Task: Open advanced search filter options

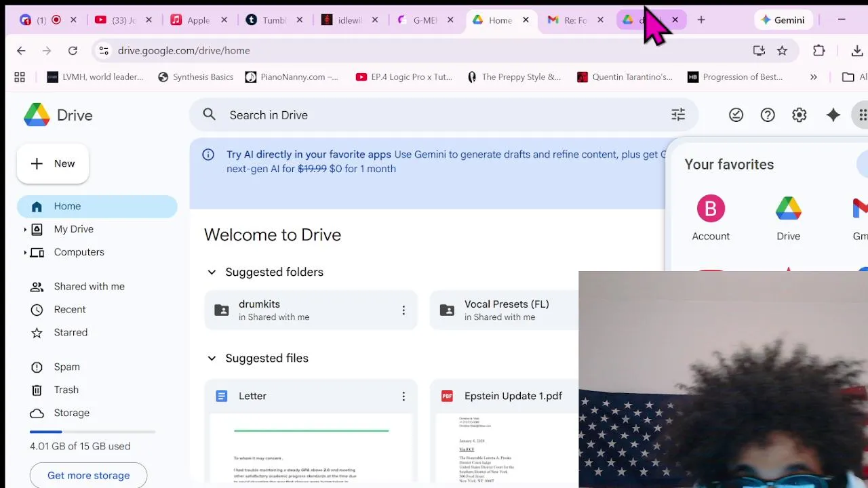Action: point(678,115)
